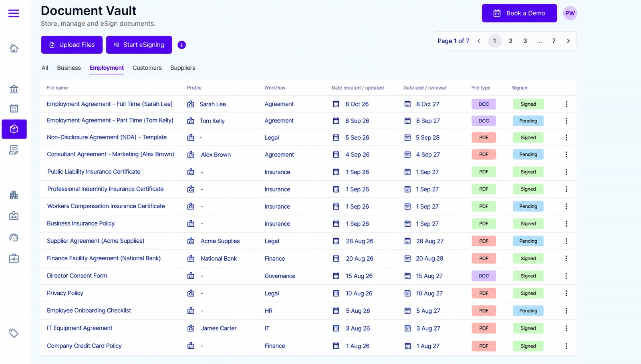Click created date calendar icon for Privacy Policy
The height and width of the screenshot is (364, 641).
click(x=336, y=293)
